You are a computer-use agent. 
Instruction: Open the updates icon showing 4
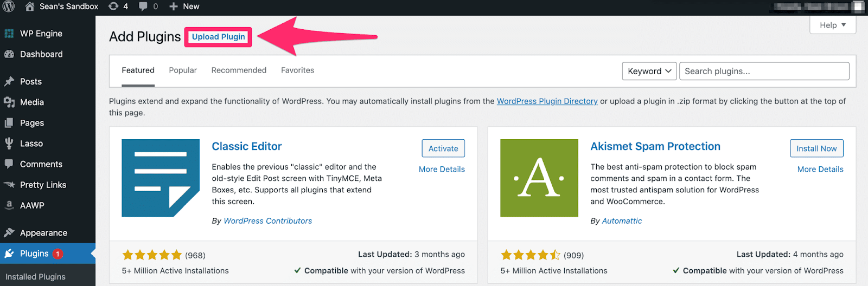[113, 6]
